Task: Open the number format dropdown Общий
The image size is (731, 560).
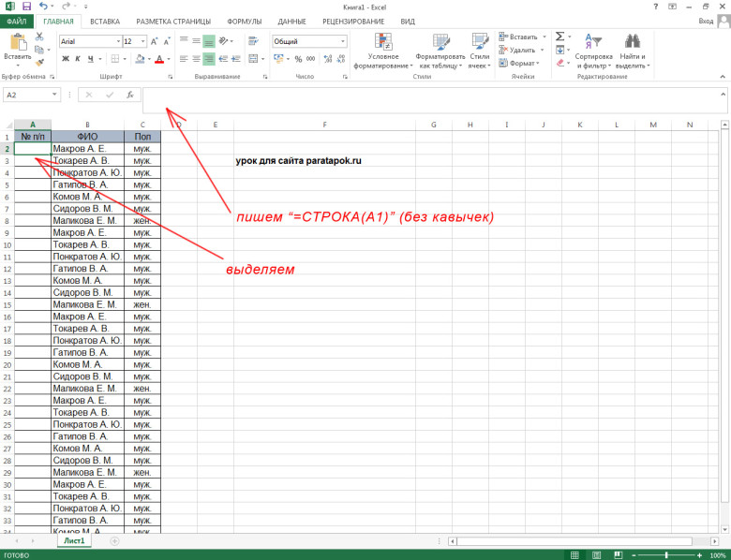Action: coord(343,41)
